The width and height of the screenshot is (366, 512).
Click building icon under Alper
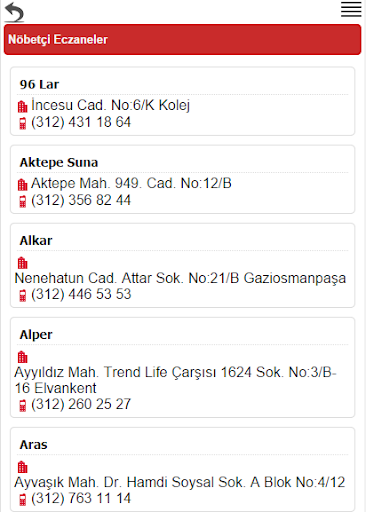22,357
